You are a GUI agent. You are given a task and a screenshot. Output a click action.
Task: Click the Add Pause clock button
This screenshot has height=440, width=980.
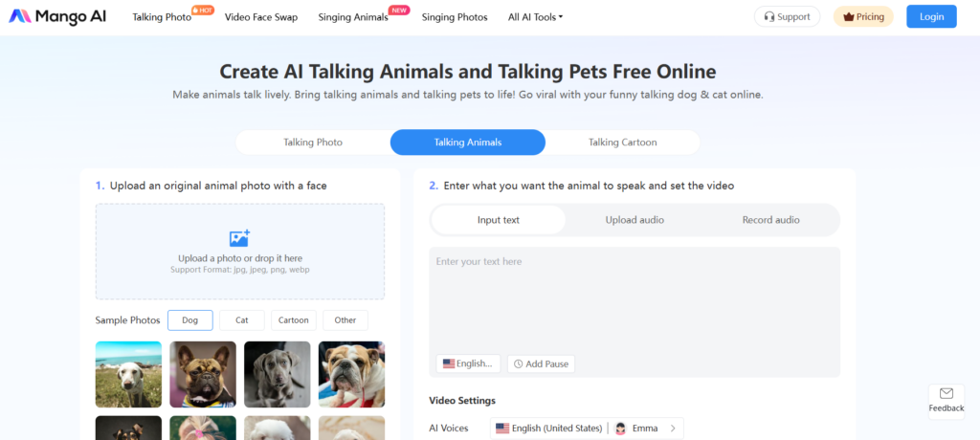[541, 363]
